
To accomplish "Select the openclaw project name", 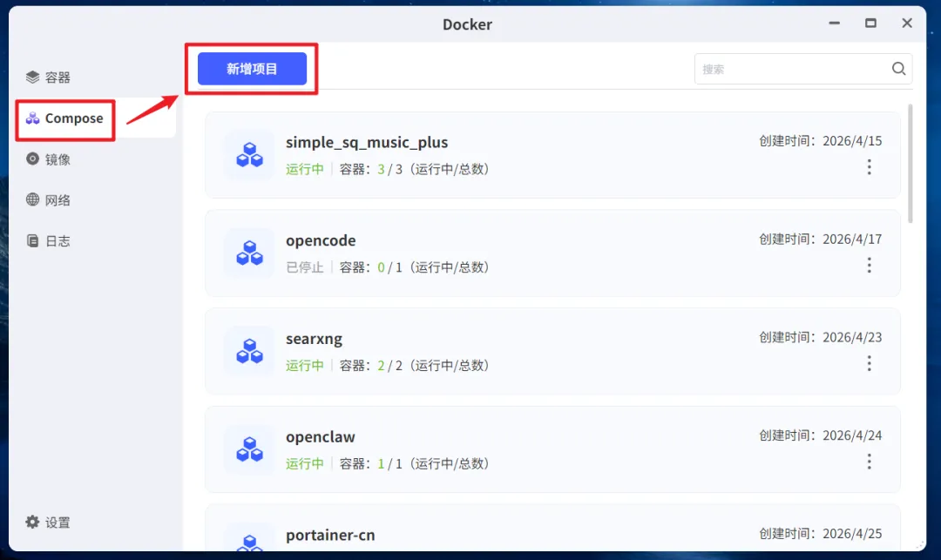I will pos(321,437).
